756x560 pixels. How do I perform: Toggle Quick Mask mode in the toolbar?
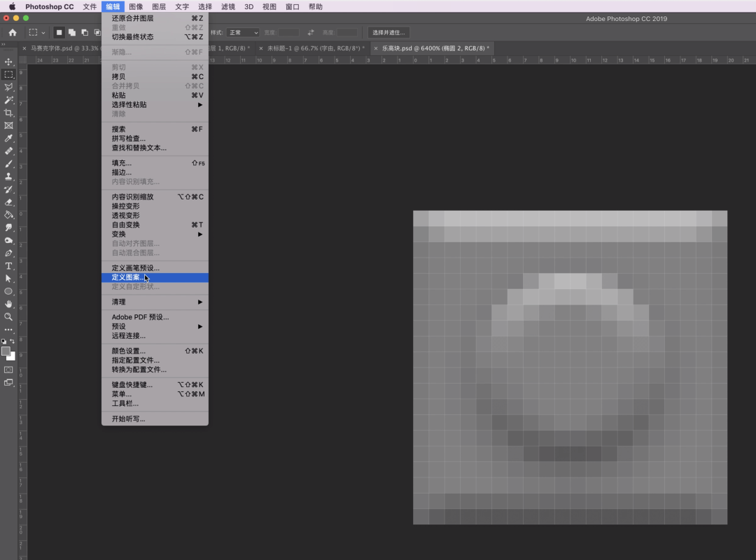pos(8,369)
